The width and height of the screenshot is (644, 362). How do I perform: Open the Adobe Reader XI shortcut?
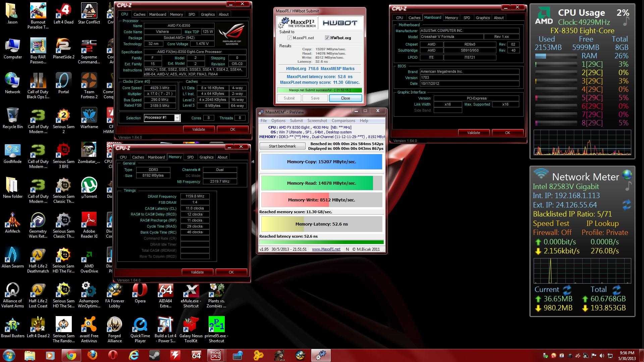pyautogui.click(x=89, y=226)
